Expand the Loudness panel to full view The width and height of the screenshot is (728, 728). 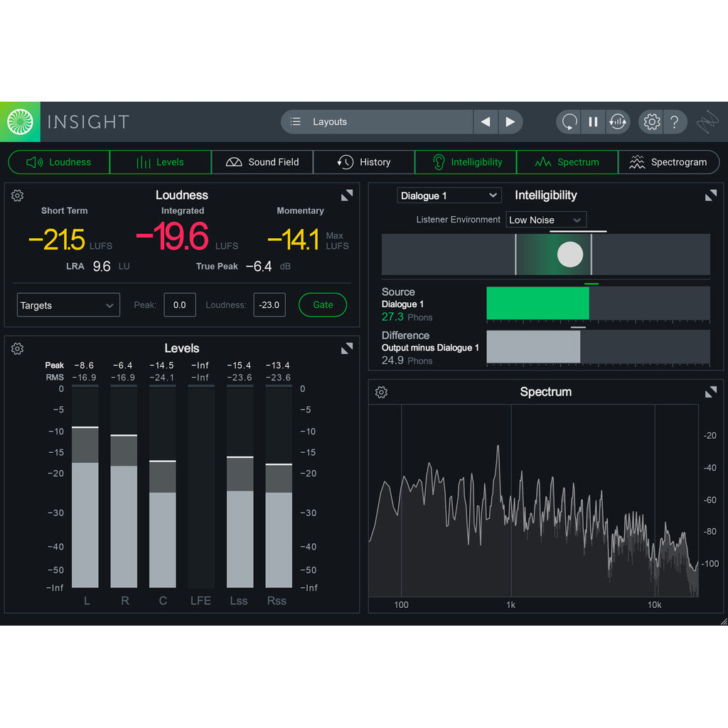click(347, 195)
